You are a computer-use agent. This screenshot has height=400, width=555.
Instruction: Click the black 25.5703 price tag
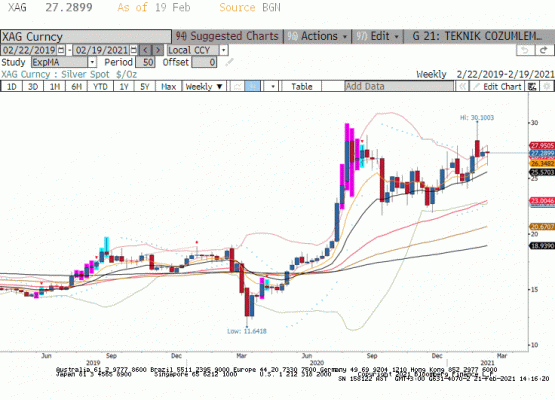tap(542, 172)
